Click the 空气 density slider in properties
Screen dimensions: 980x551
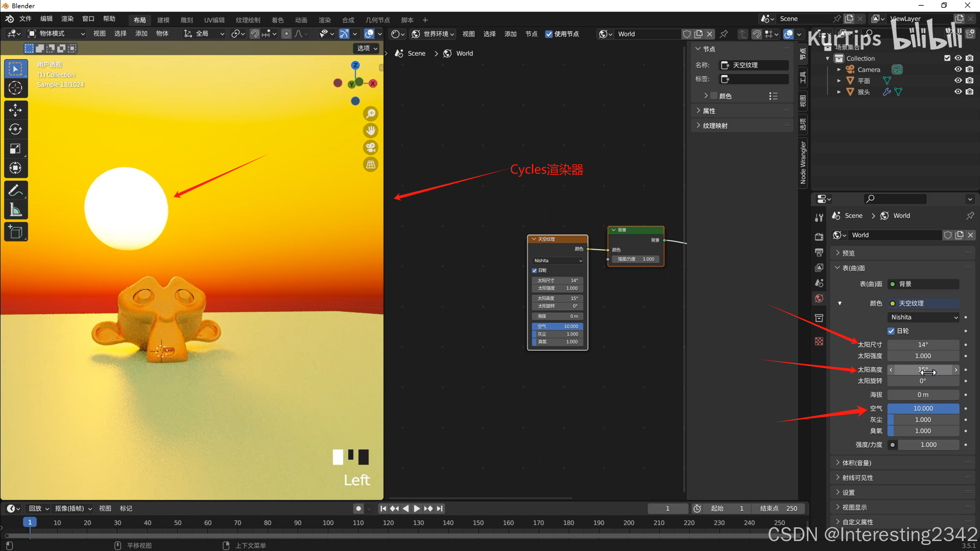pos(923,408)
